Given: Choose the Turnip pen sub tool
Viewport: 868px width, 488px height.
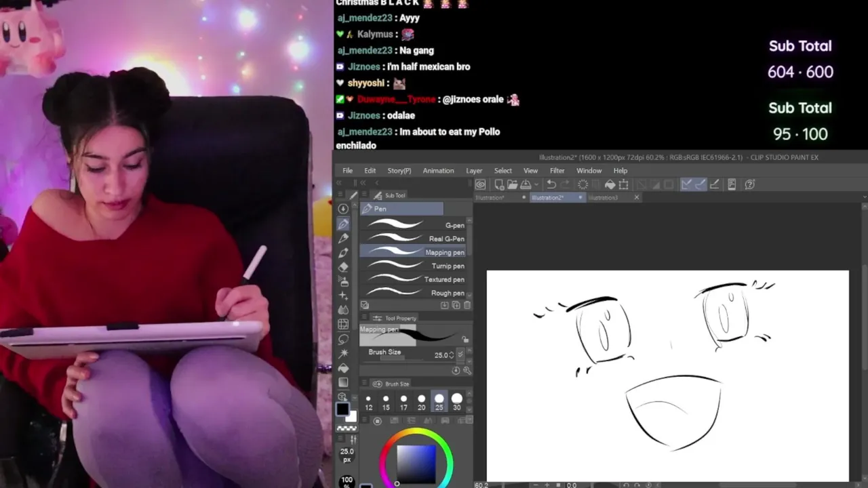Looking at the screenshot, I should 414,266.
